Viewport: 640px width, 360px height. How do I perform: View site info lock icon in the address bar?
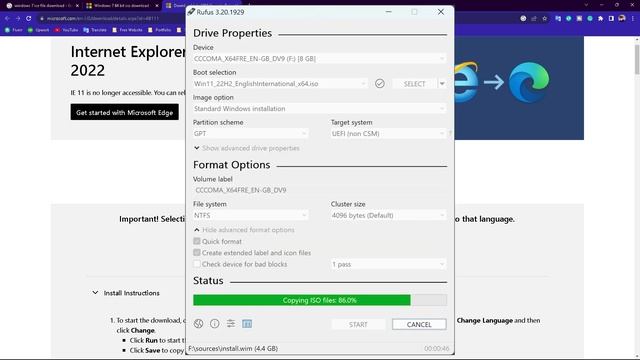(42, 18)
